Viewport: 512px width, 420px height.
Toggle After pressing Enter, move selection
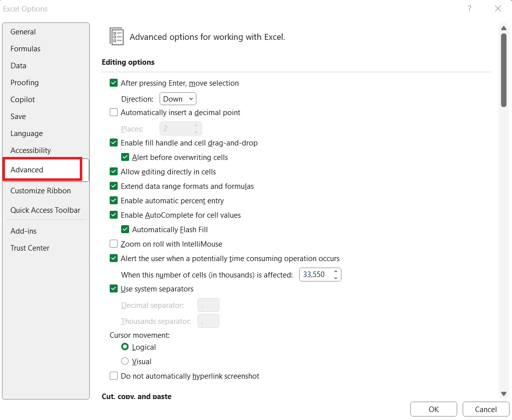pyautogui.click(x=114, y=83)
